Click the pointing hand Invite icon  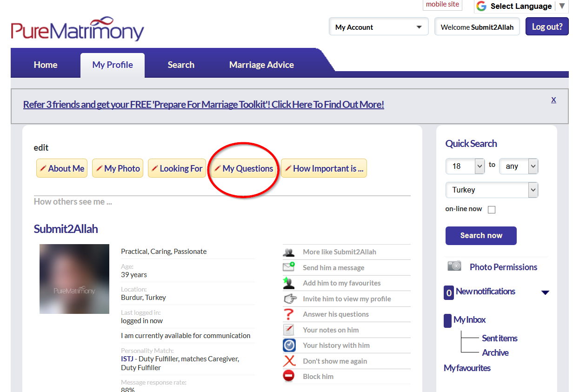(289, 299)
